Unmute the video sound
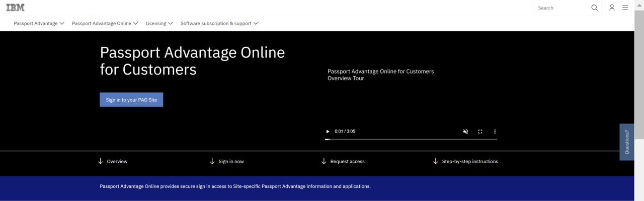The width and height of the screenshot is (644, 201). click(x=465, y=131)
